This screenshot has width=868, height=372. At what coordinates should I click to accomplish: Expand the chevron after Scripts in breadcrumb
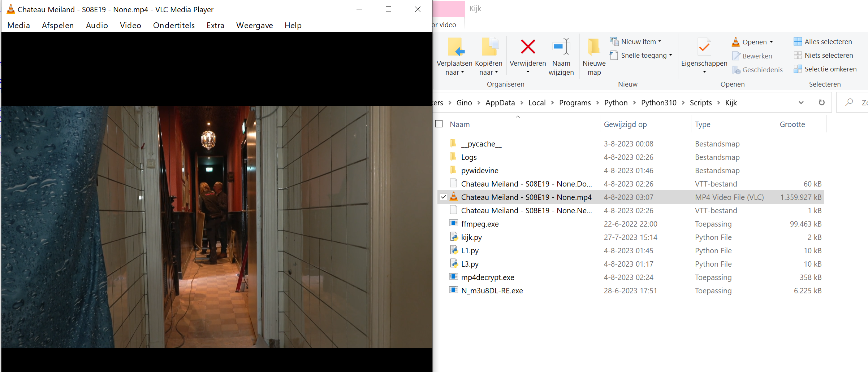pyautogui.click(x=718, y=102)
